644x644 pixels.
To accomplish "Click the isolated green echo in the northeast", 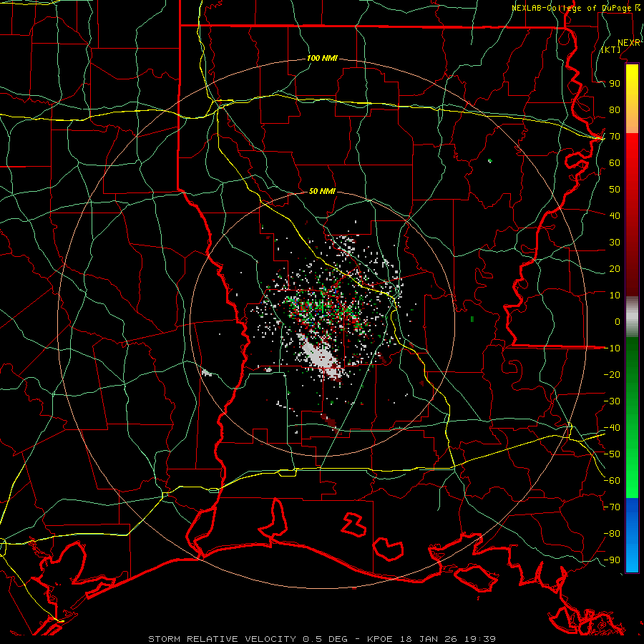I will pyautogui.click(x=489, y=161).
